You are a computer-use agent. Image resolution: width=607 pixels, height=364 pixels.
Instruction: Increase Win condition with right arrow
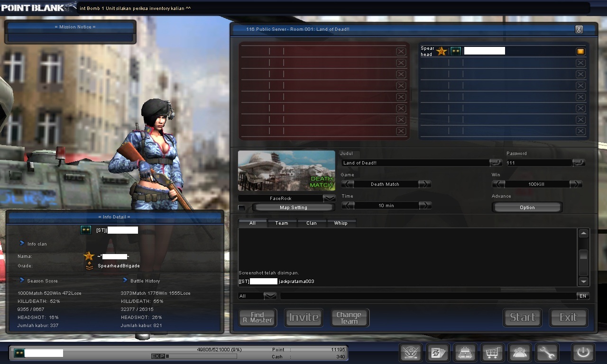click(x=576, y=184)
